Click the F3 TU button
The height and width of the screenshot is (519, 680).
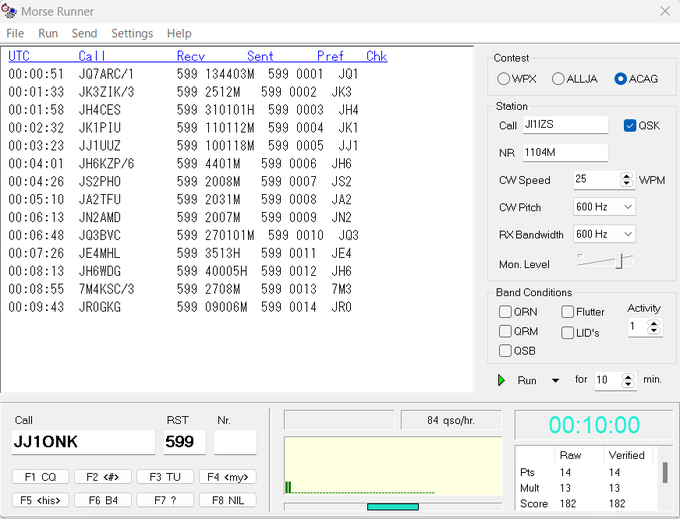pos(165,477)
